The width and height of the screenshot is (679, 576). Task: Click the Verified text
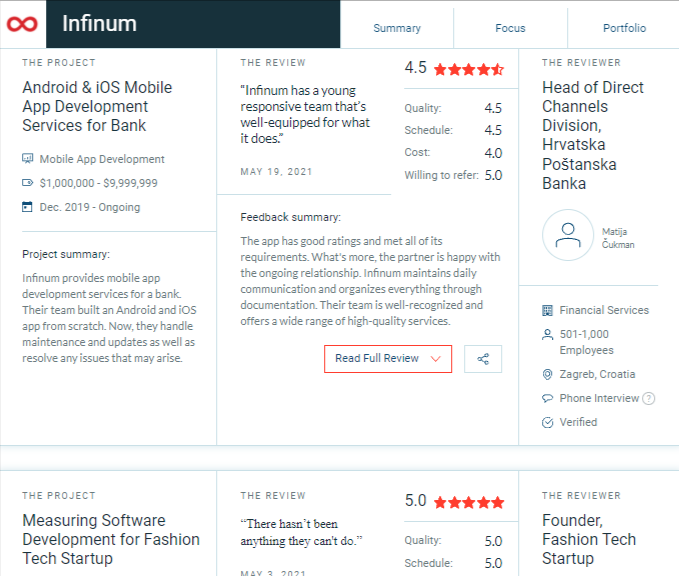tap(578, 422)
